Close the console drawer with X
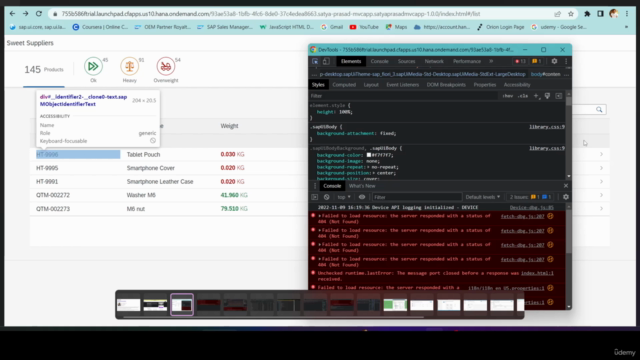 click(x=566, y=186)
